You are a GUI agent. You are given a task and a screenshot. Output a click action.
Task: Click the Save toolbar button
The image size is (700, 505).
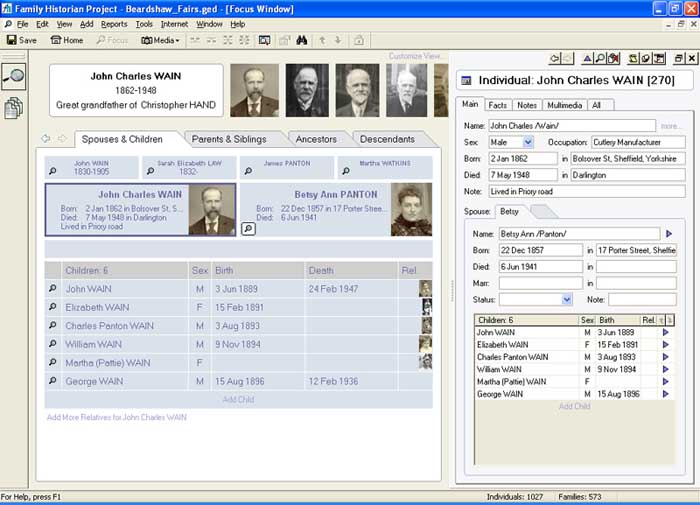click(x=21, y=40)
